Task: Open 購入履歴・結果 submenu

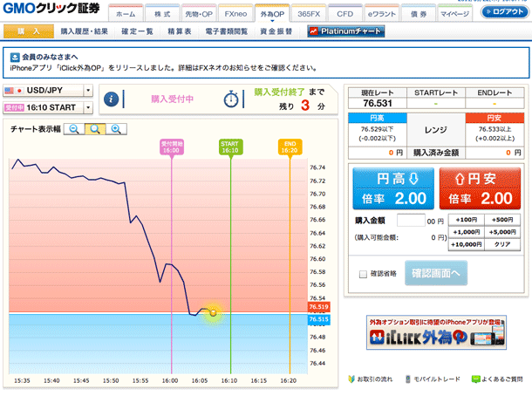Action: coord(85,31)
